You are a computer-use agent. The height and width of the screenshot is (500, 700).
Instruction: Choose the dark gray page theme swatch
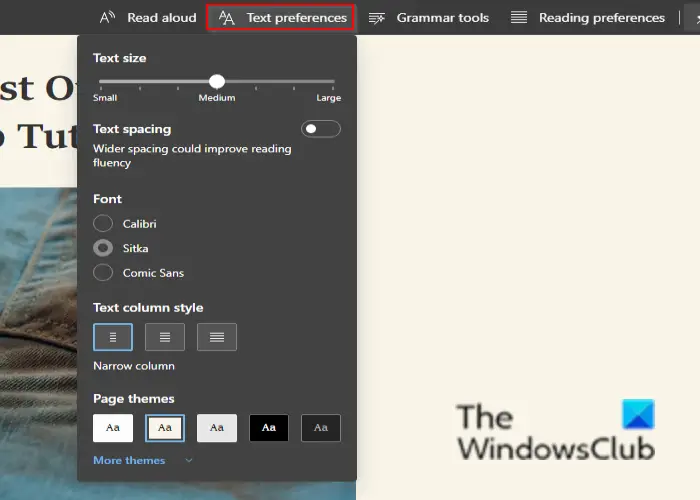[x=321, y=428]
